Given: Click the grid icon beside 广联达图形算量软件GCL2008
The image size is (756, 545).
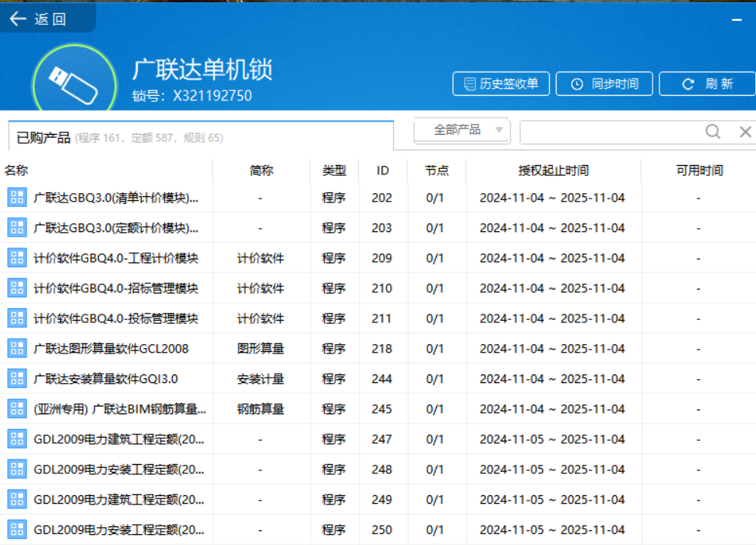Looking at the screenshot, I should click(16, 348).
